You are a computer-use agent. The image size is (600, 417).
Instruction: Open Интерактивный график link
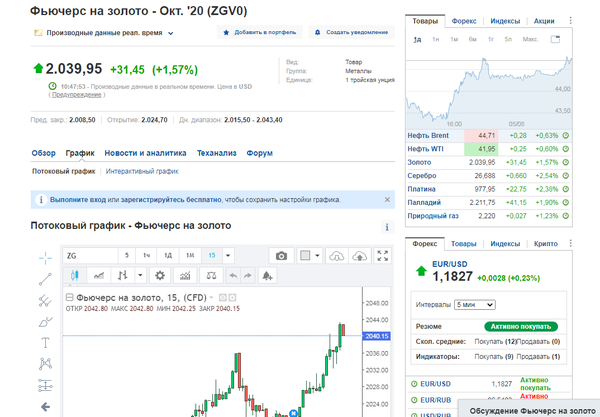(x=142, y=171)
